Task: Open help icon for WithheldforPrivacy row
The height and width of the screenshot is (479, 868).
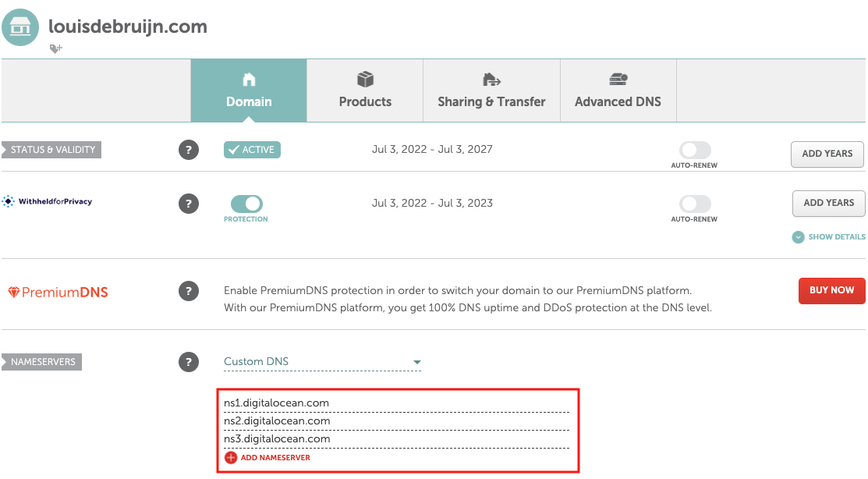Action: click(x=189, y=204)
